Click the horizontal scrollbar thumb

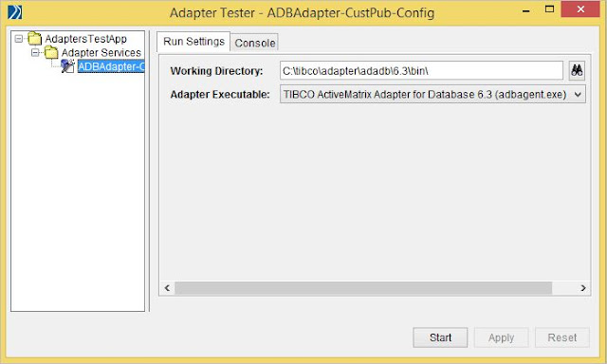[363, 288]
